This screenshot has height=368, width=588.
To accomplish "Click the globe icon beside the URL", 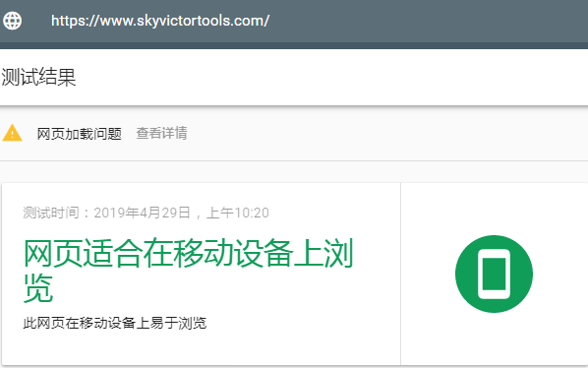I will point(13,21).
